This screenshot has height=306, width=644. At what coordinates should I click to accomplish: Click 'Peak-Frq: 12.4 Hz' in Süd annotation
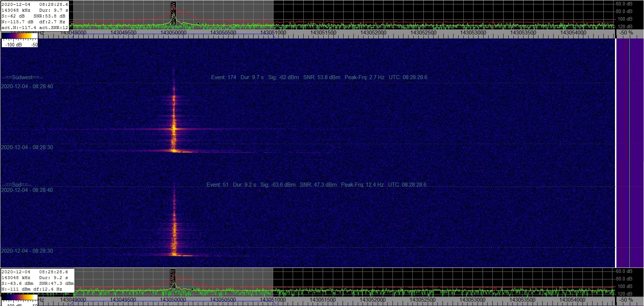click(362, 185)
